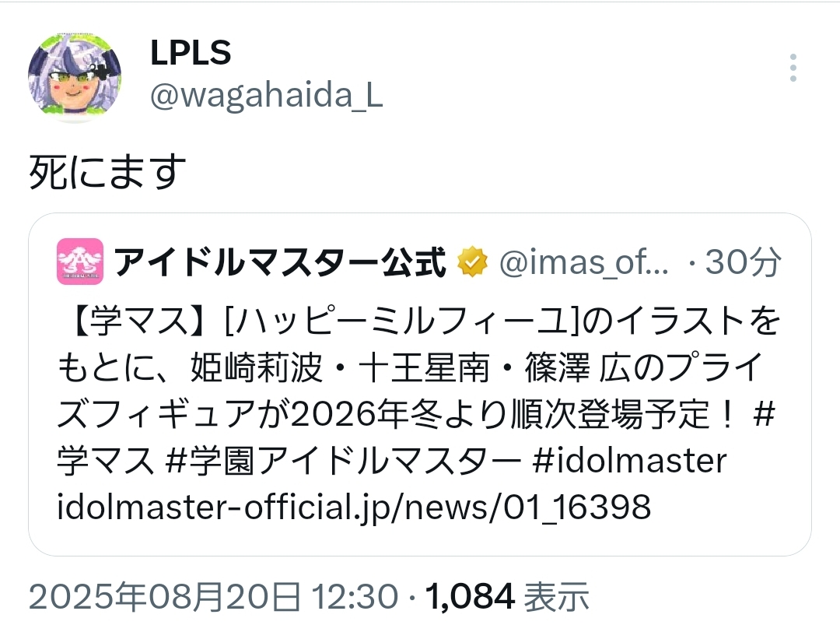The height and width of the screenshot is (625, 840).
Task: Open the three-dot more options menu
Action: [793, 68]
